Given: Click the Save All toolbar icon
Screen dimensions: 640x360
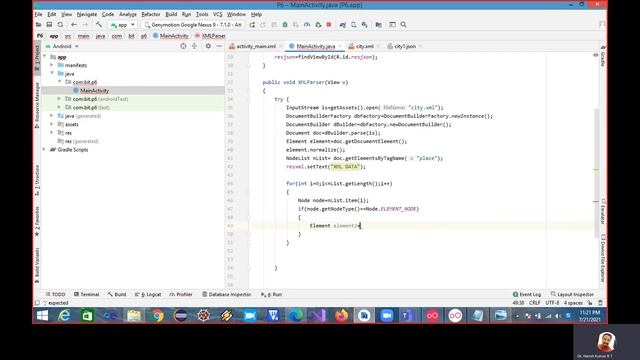Looking at the screenshot, I should [x=49, y=25].
